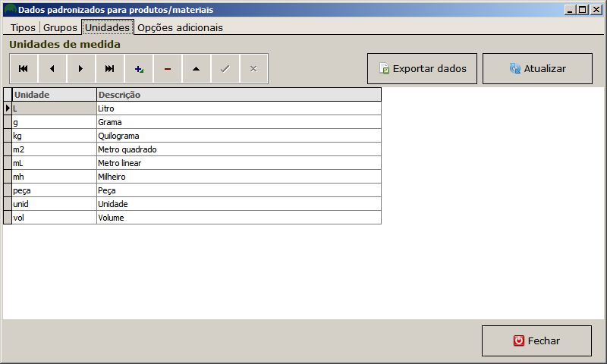607x364 pixels.
Task: Select the 'mL' unit cell
Action: tap(54, 163)
